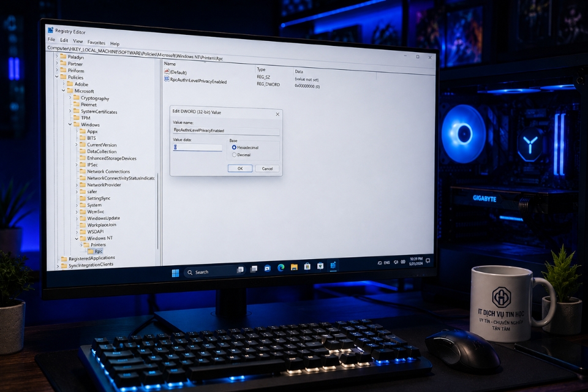The image size is (588, 392).
Task: Click the TPM folder icon
Action: [x=77, y=118]
